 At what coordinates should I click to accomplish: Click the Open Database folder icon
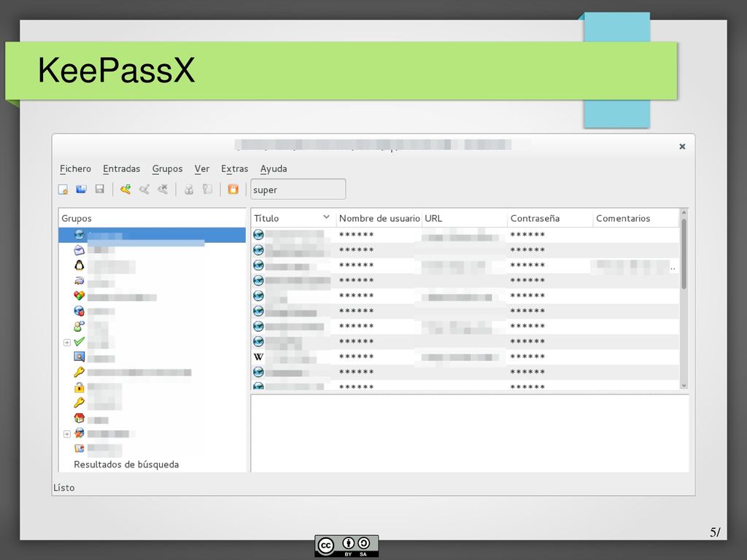click(81, 190)
